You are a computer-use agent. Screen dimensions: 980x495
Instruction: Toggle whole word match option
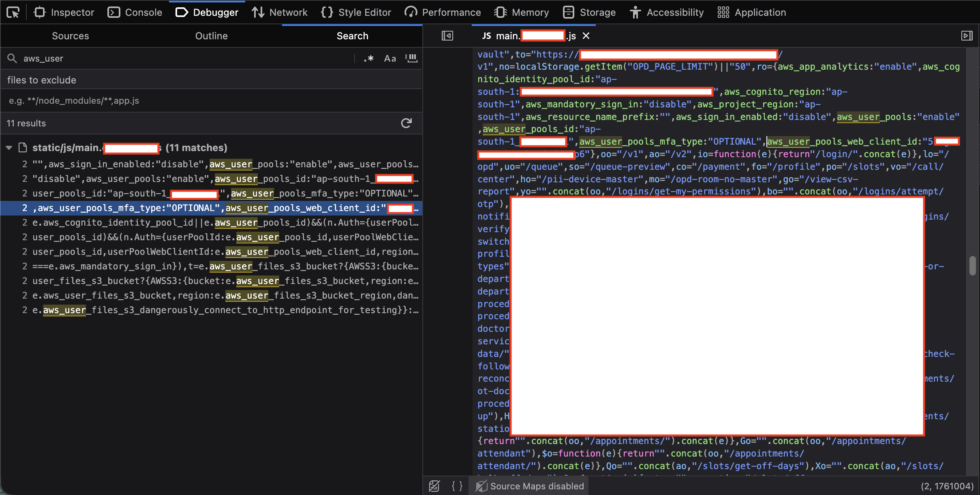pyautogui.click(x=411, y=59)
